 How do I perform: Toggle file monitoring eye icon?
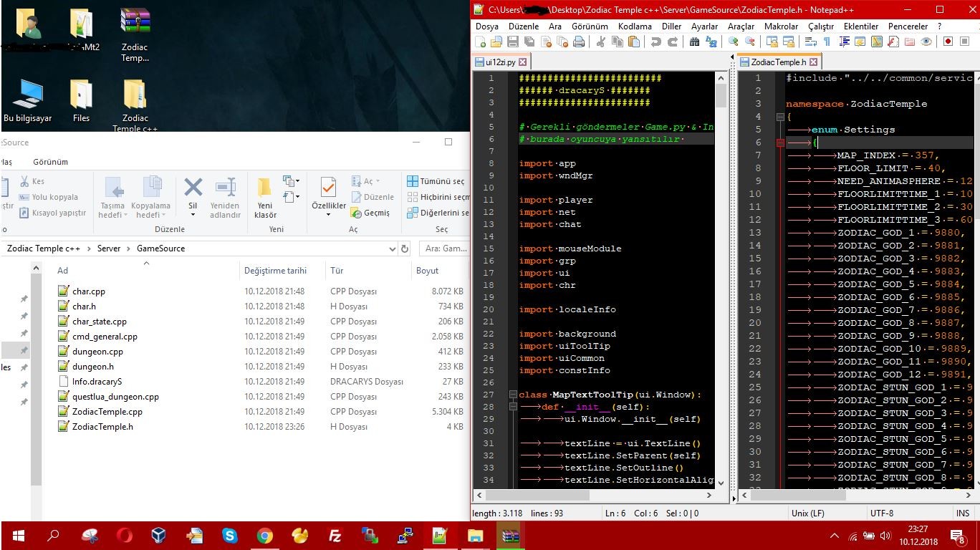(x=926, y=42)
